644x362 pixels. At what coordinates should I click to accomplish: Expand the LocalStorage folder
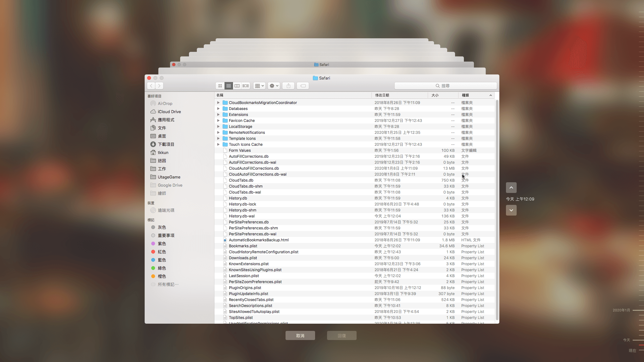(218, 127)
